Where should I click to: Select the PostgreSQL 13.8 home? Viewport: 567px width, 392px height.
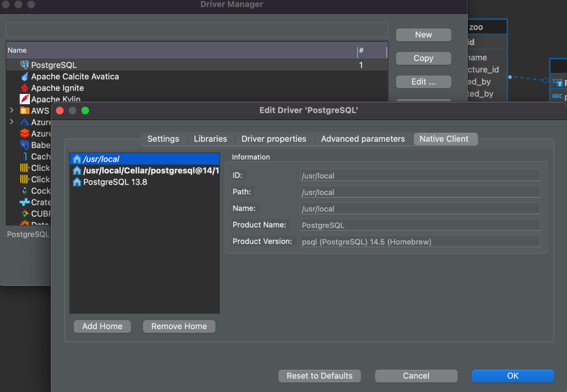(x=145, y=182)
